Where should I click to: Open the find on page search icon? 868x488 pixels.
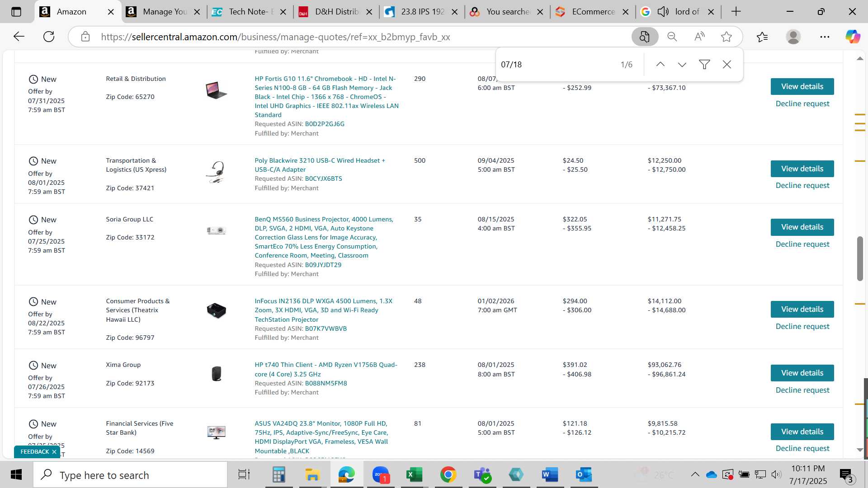point(645,37)
